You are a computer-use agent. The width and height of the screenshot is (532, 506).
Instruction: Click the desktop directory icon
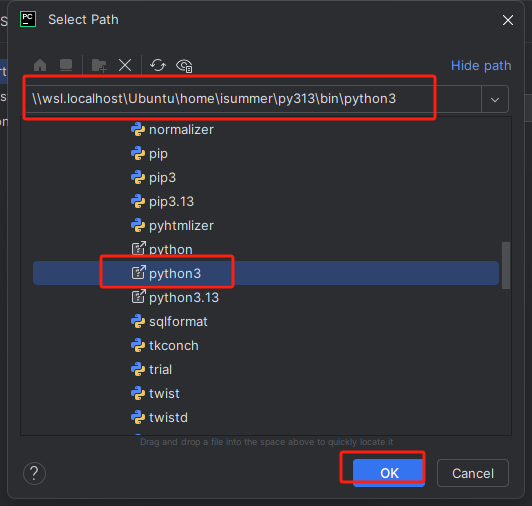pyautogui.click(x=66, y=65)
